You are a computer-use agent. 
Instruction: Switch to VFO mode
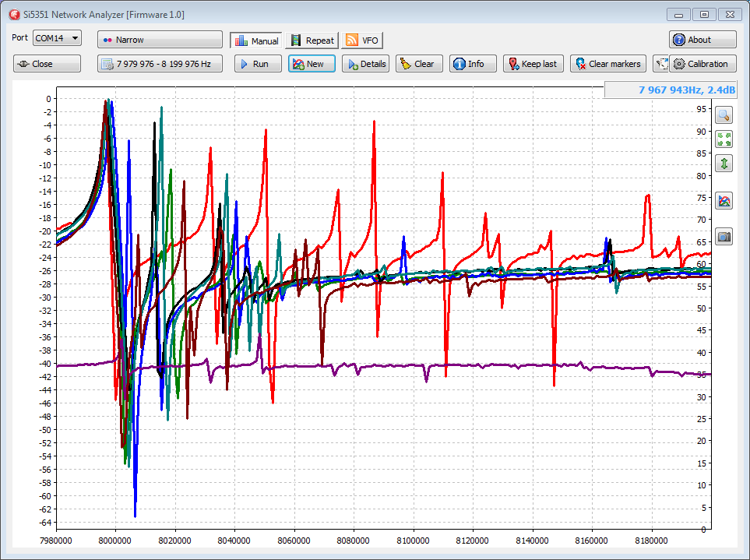coord(362,41)
